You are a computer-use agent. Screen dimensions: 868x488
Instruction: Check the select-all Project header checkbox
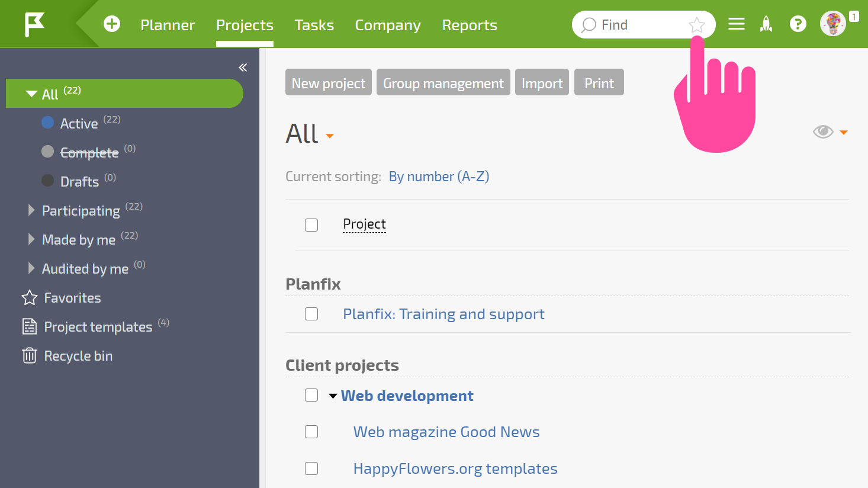click(x=311, y=225)
